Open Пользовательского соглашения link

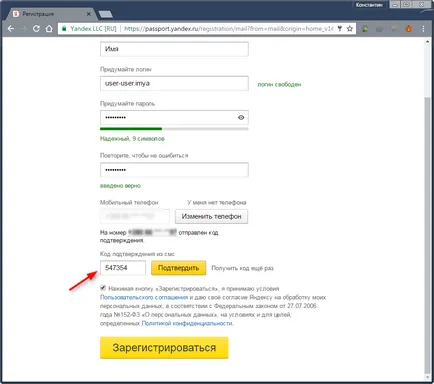coord(144,297)
